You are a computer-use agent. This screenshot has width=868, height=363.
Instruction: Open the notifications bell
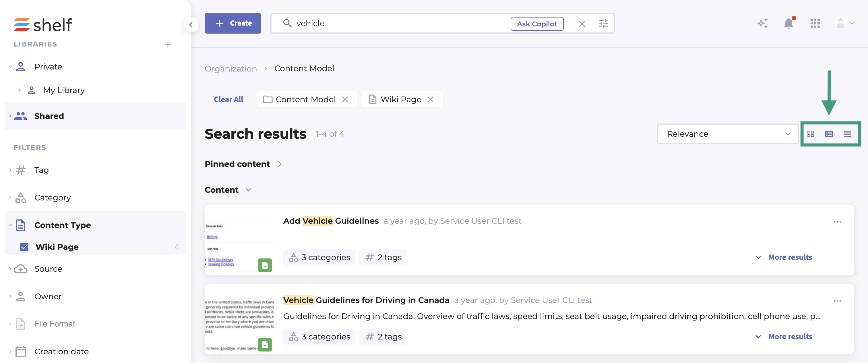[x=788, y=23]
